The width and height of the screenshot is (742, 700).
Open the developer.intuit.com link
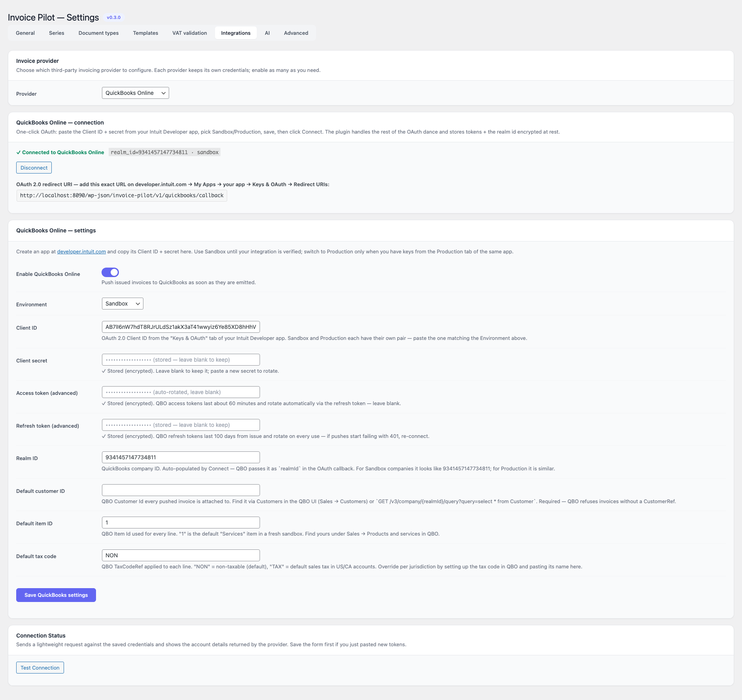(x=81, y=252)
